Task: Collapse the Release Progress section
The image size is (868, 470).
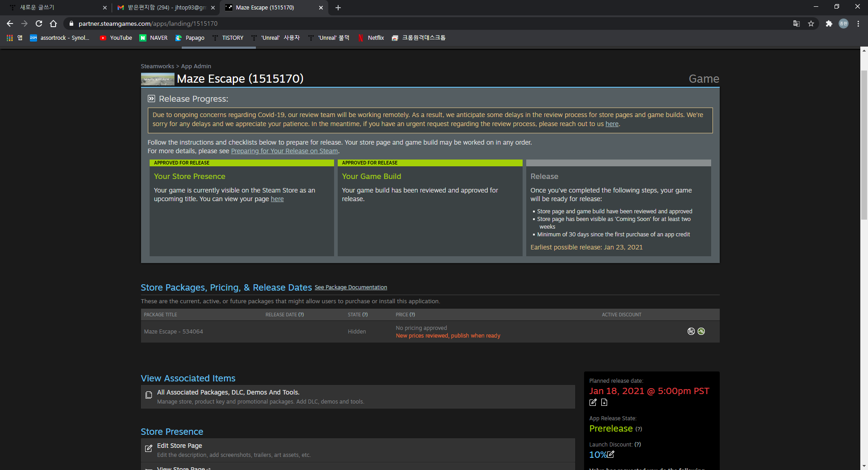Action: click(x=151, y=99)
